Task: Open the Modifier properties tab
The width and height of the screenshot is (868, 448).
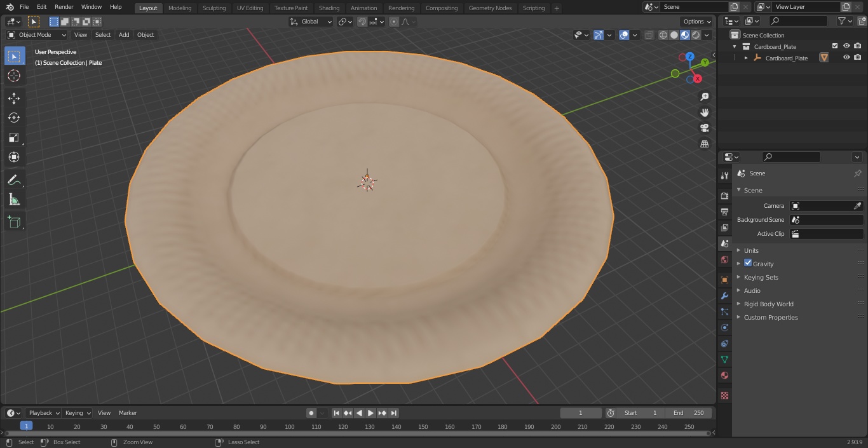Action: 724,295
